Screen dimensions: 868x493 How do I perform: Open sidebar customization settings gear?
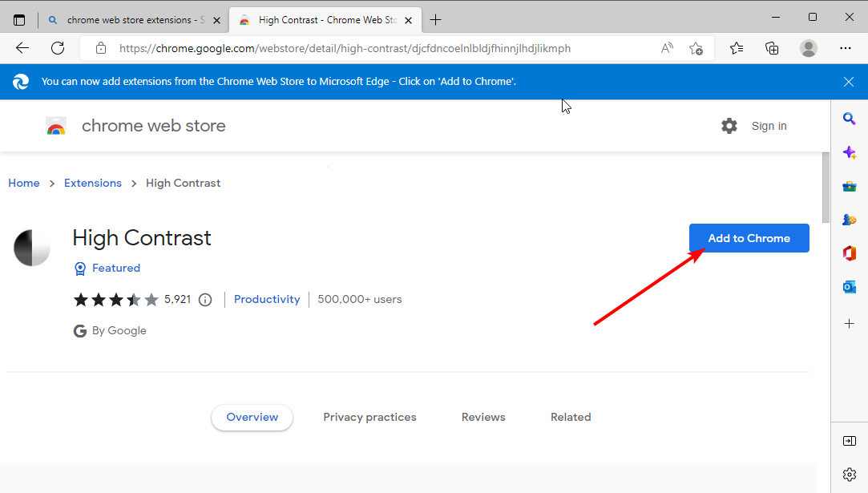pos(850,475)
